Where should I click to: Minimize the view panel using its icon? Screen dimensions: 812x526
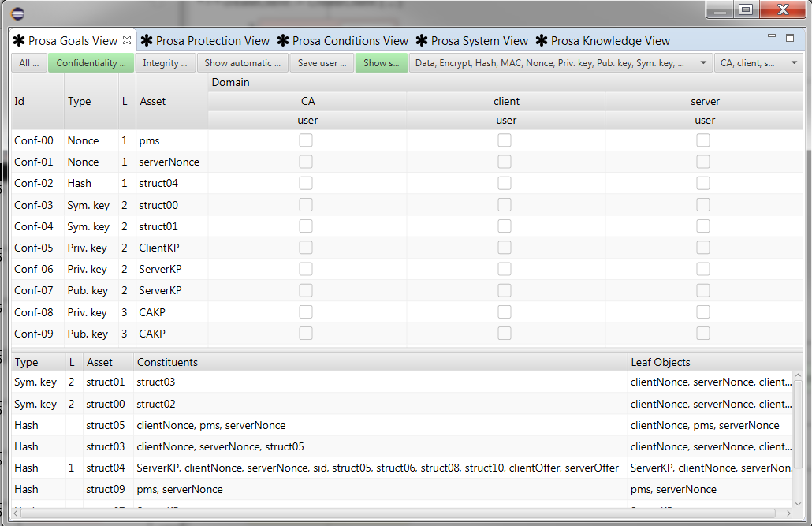click(x=773, y=37)
